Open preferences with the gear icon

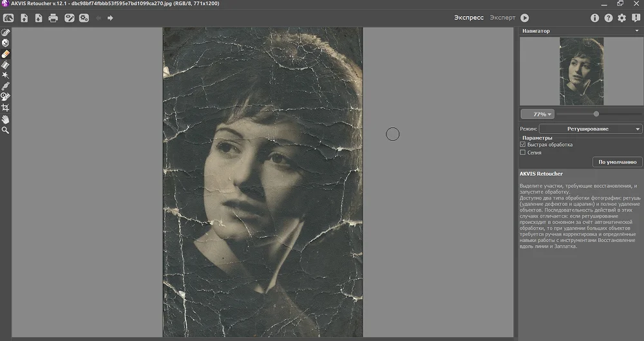(x=622, y=18)
